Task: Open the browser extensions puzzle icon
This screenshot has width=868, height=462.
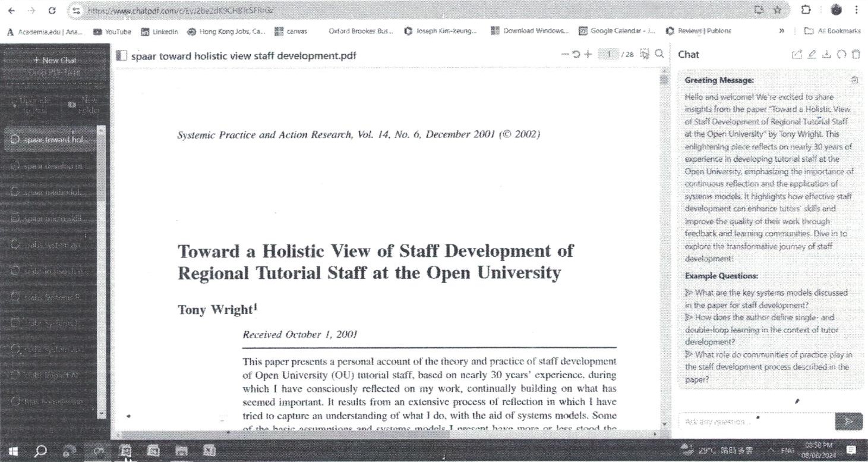Action: coord(806,10)
